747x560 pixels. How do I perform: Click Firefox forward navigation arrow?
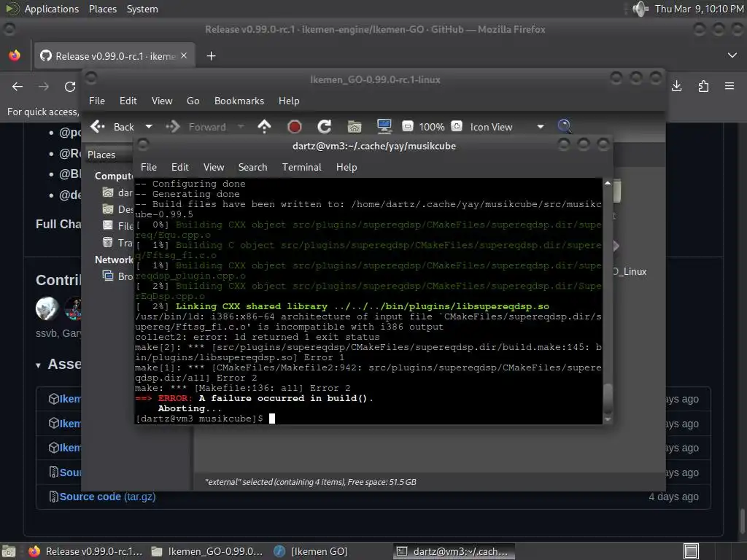point(44,87)
